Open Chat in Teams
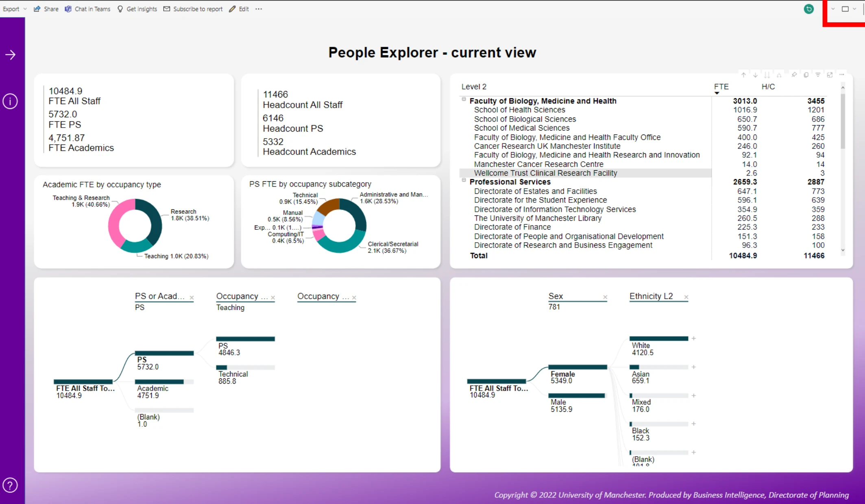 point(87,9)
